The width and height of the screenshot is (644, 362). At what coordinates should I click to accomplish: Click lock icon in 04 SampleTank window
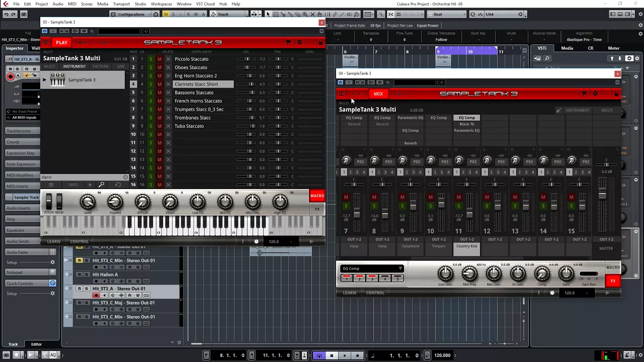(616, 94)
